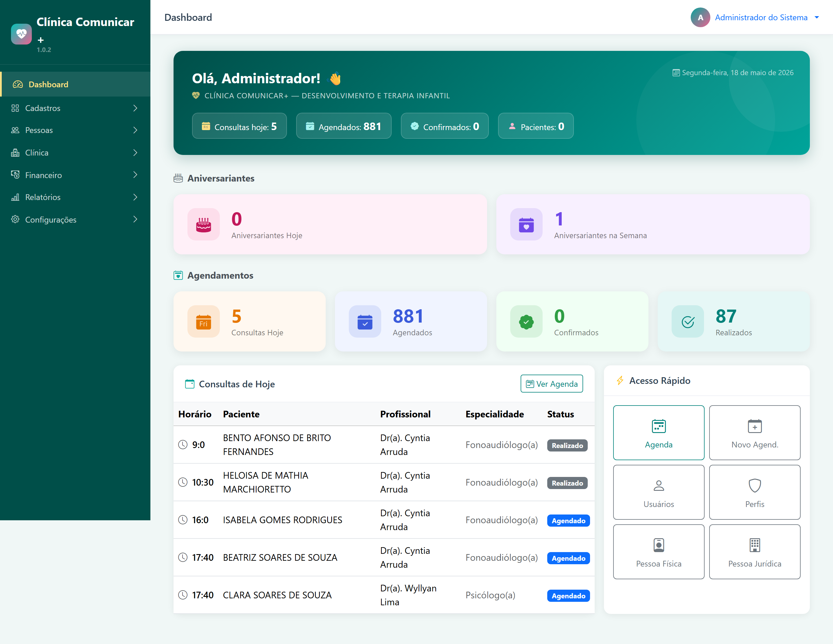Viewport: 833px width, 644px height.
Task: Open the Pessoa Física quick access tile
Action: [x=659, y=552]
